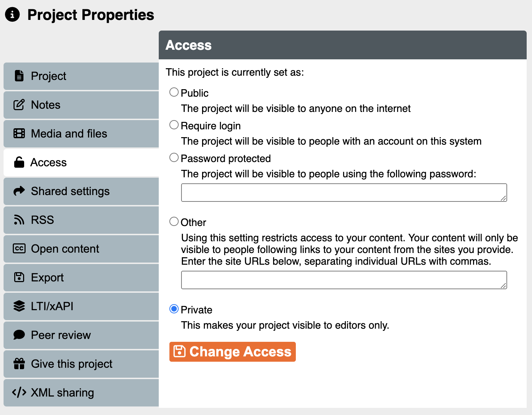Select the Require login radio button
The height and width of the screenshot is (415, 532).
174,125
